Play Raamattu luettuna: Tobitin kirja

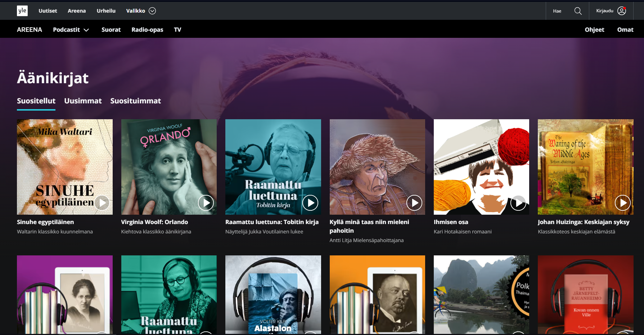coord(310,203)
